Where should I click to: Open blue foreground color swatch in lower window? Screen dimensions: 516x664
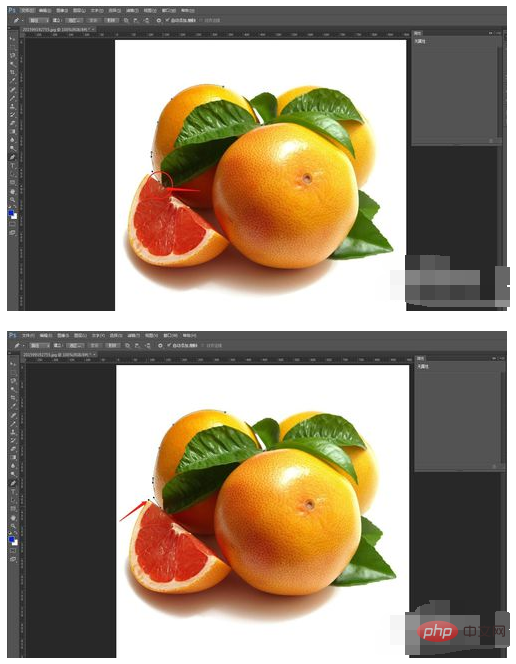pyautogui.click(x=11, y=540)
